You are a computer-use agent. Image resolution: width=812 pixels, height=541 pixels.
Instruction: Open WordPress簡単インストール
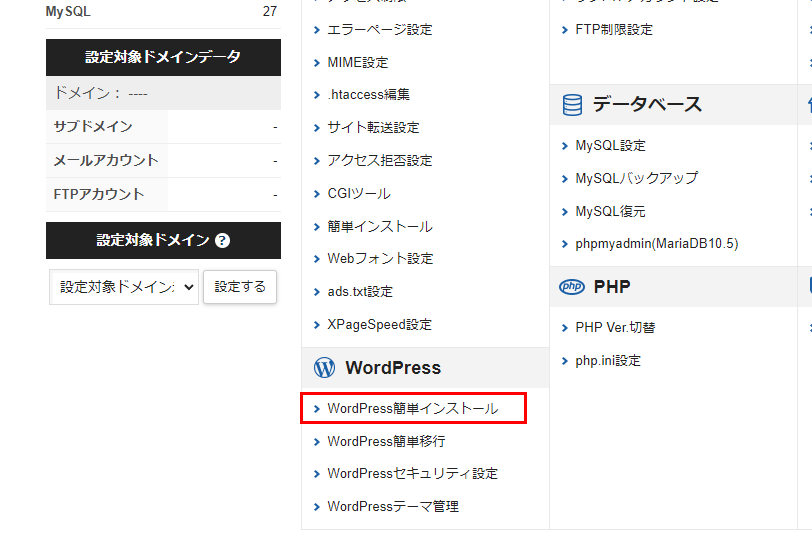click(x=413, y=408)
